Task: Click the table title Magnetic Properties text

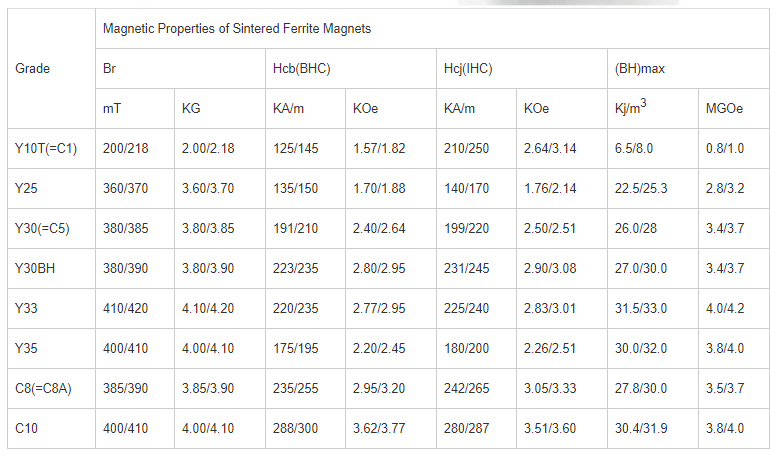Action: 237,29
